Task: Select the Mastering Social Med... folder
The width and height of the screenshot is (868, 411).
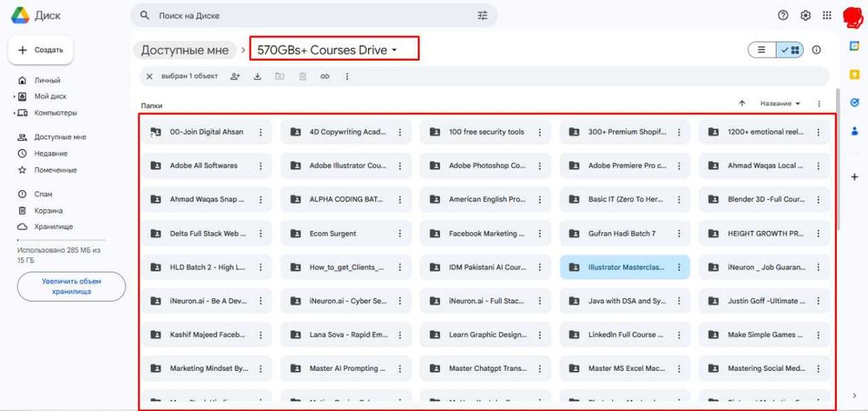Action: tap(764, 368)
